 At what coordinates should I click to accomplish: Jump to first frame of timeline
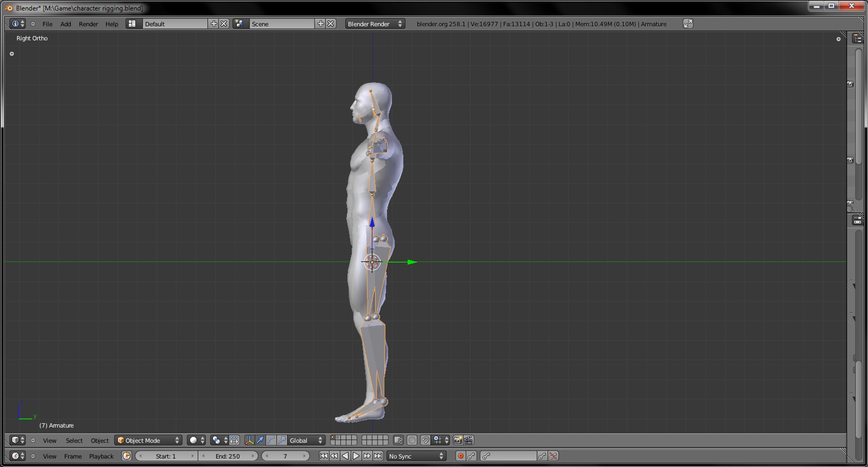[324, 456]
